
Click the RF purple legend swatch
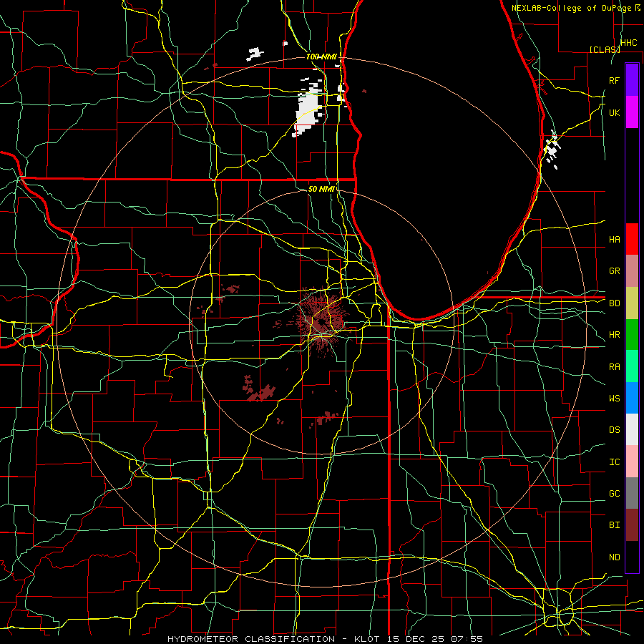pos(632,80)
